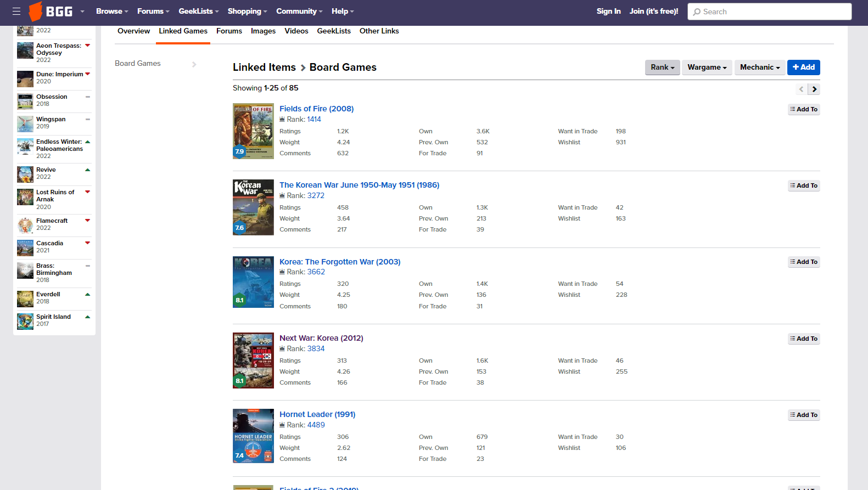Open Next War: Korea (2012) link
Viewport: 868px width, 490px height.
pos(321,338)
